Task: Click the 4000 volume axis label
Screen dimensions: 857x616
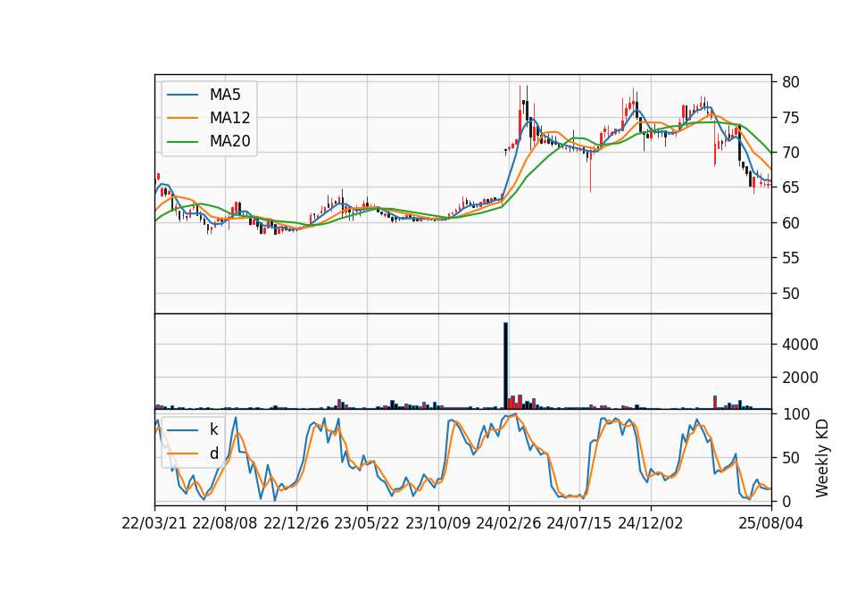Action: click(x=800, y=345)
